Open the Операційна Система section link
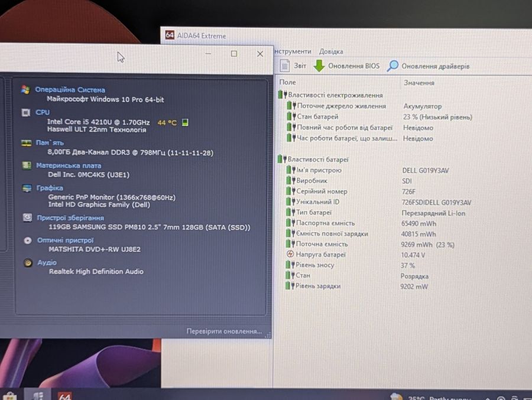This screenshot has width=532, height=400. [x=70, y=90]
